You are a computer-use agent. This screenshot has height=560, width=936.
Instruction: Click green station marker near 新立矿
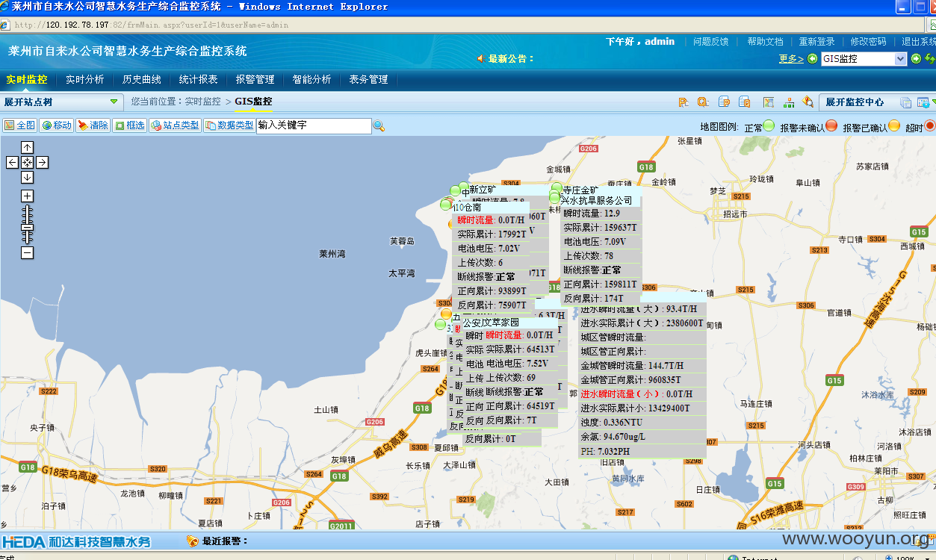tap(464, 187)
